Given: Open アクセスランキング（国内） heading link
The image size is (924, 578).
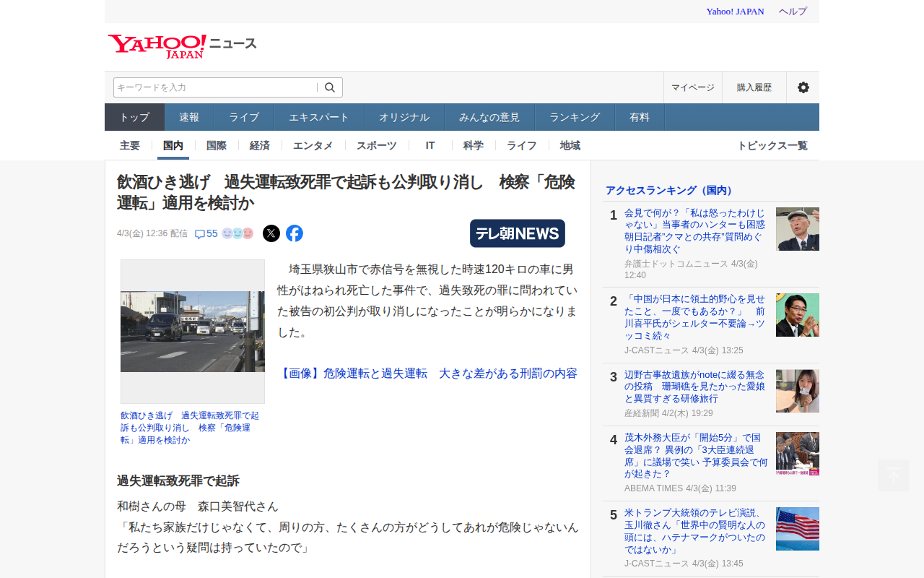Looking at the screenshot, I should (x=671, y=190).
